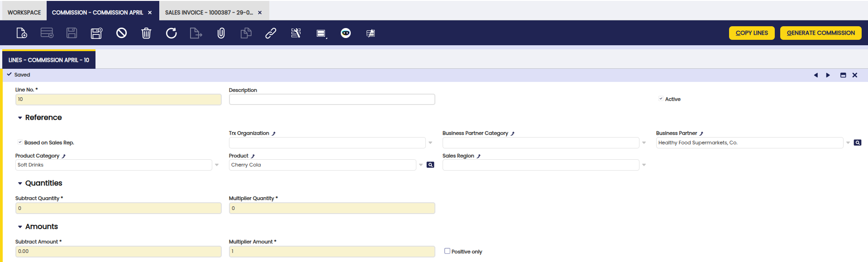Click the undo changes circle-slash icon
The image size is (868, 262).
pos(121,33)
